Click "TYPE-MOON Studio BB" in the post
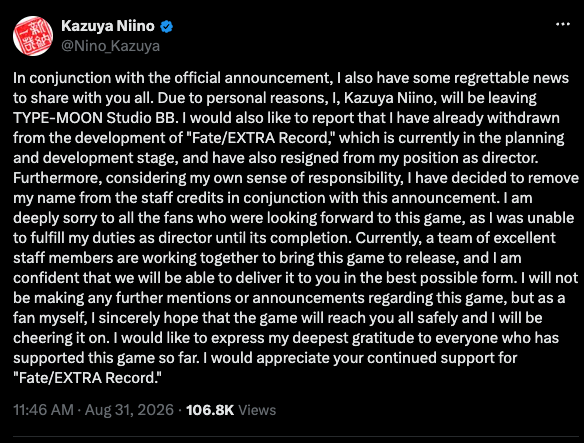The width and height of the screenshot is (584, 443). click(93, 118)
